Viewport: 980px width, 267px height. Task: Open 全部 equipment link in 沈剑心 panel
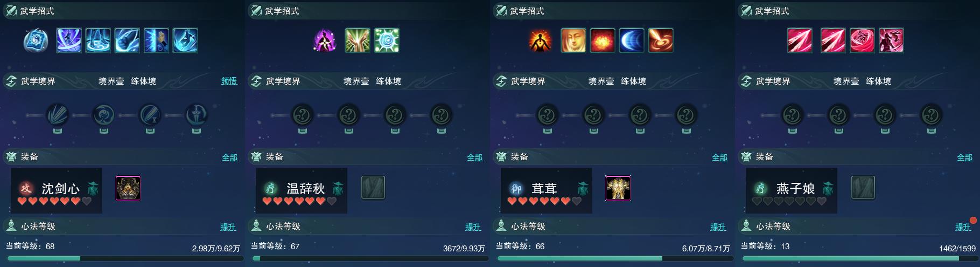[229, 158]
